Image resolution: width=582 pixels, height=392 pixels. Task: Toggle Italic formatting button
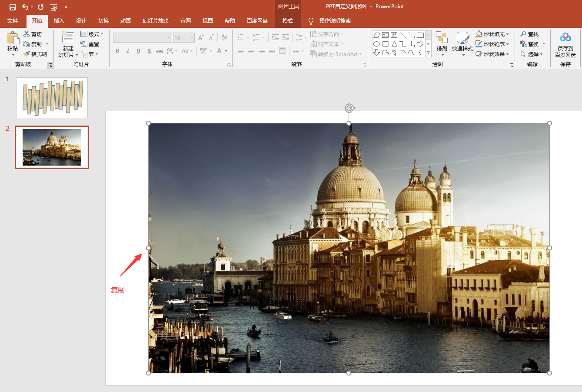coord(128,51)
